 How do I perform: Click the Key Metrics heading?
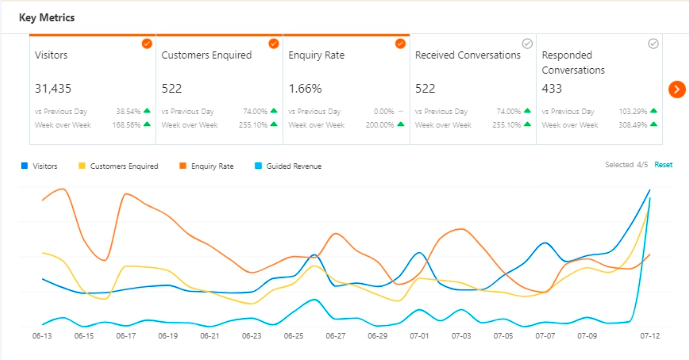click(47, 18)
